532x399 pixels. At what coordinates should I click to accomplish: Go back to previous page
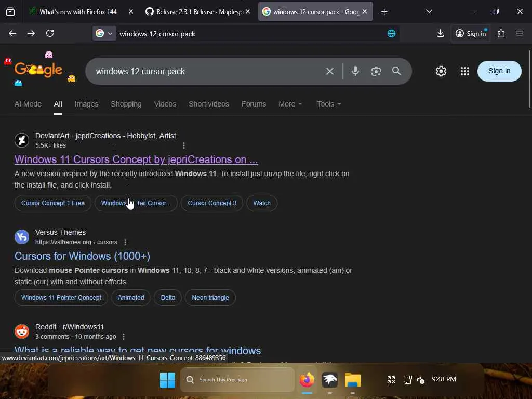click(x=12, y=33)
